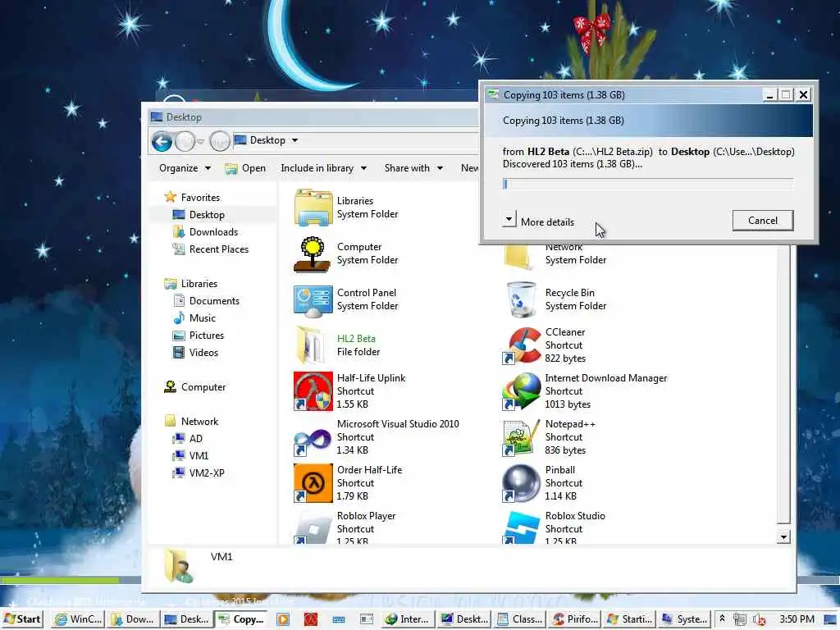Click the Open toolbar button

point(245,168)
